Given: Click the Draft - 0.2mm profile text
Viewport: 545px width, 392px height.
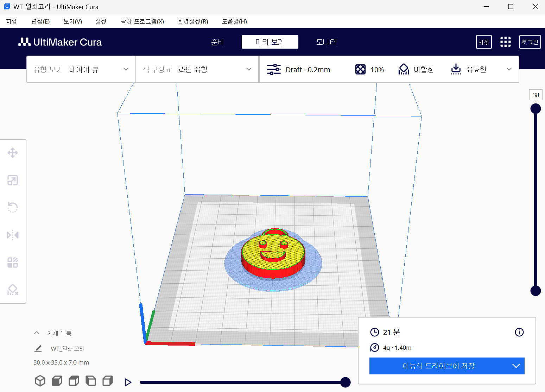Looking at the screenshot, I should (308, 70).
